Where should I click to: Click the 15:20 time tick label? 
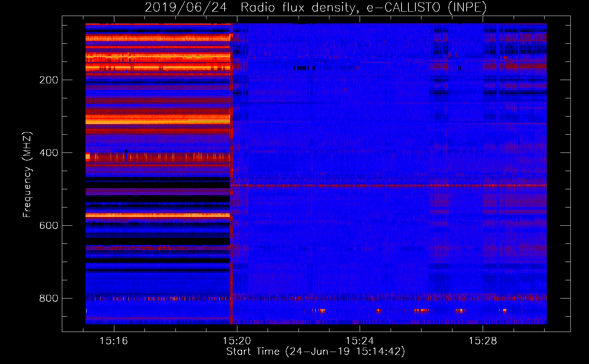(x=237, y=341)
